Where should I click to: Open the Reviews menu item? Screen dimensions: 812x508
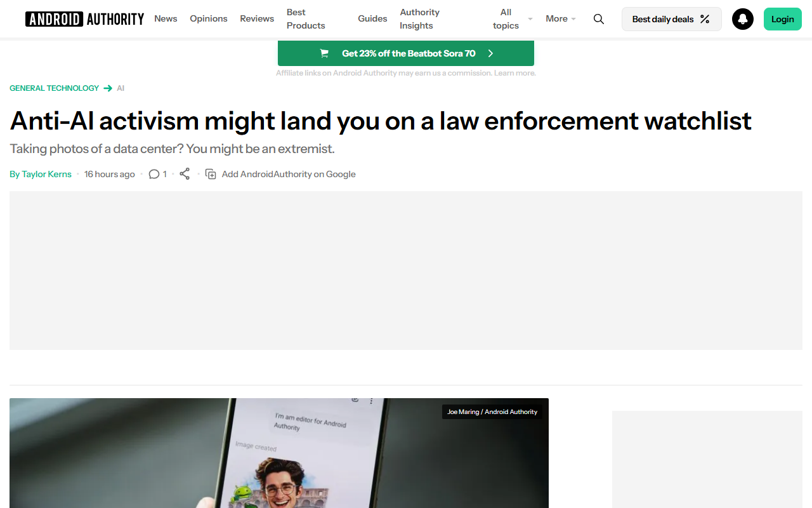257,19
